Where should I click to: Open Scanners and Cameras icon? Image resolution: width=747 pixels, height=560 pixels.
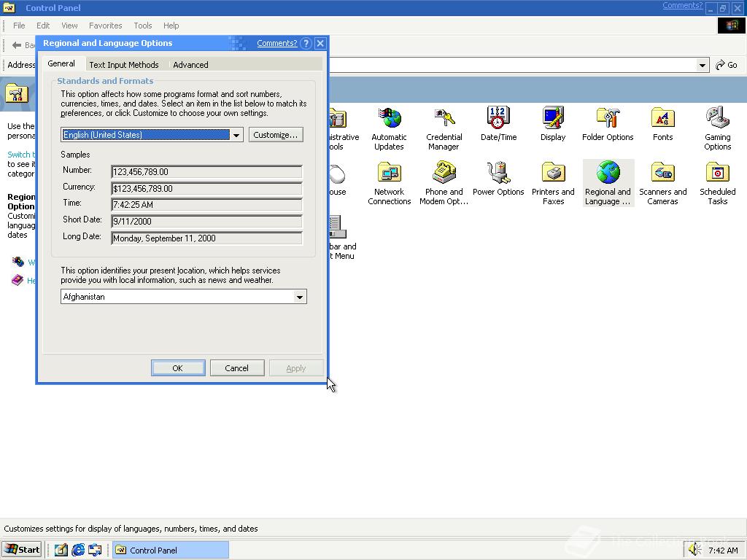tap(662, 183)
